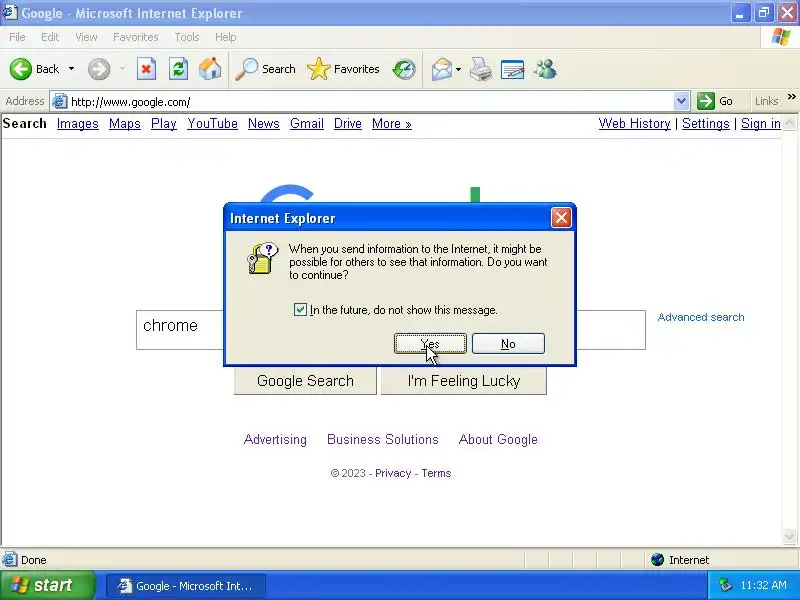The width and height of the screenshot is (800, 600).
Task: Uncheck 'In the future, do not show this message'
Action: click(300, 310)
